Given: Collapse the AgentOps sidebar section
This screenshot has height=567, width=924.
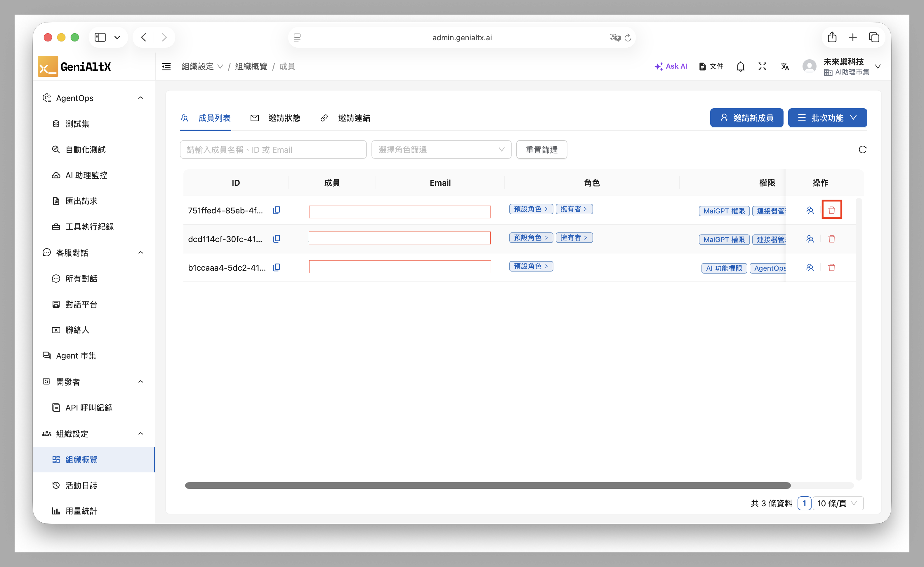Looking at the screenshot, I should click(x=141, y=98).
